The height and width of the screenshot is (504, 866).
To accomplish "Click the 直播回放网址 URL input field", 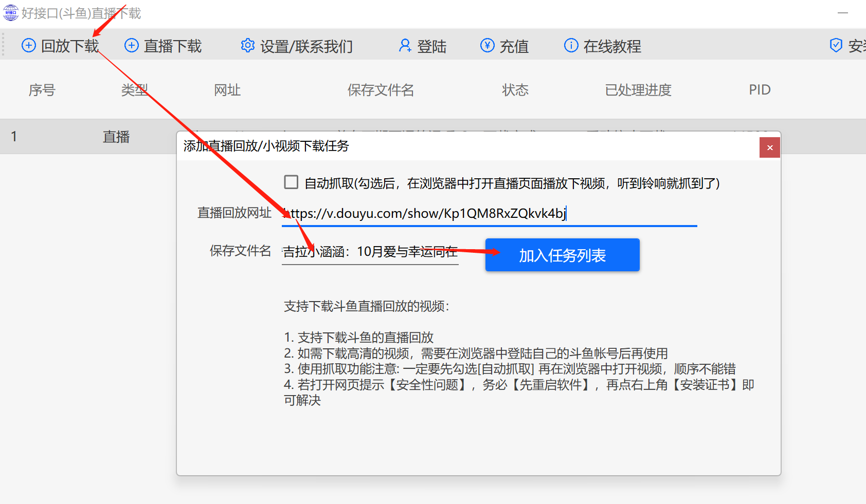I will pyautogui.click(x=489, y=213).
